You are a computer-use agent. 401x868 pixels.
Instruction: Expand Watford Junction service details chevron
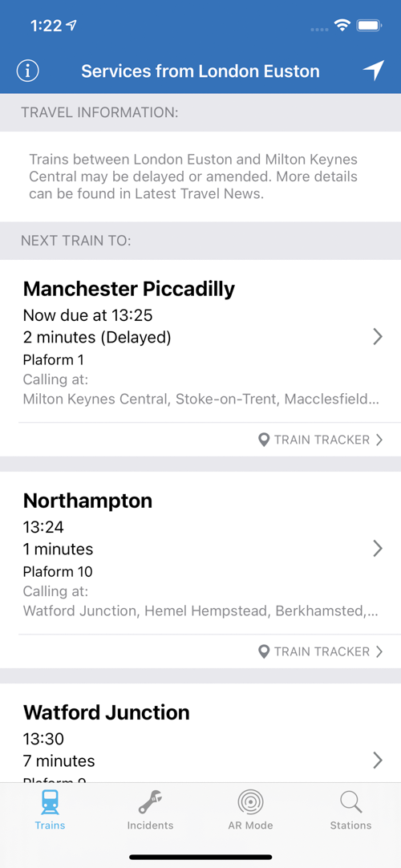(378, 760)
